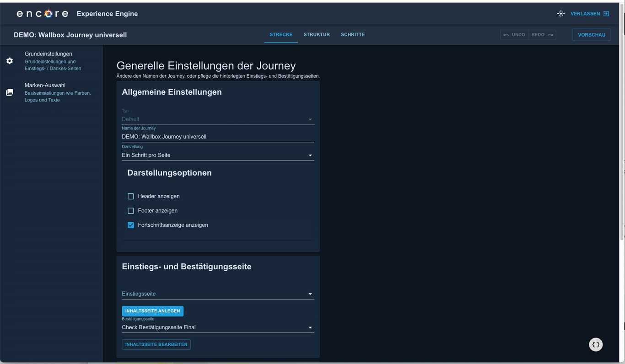Enable the Header anzeigen checkbox
This screenshot has height=364, width=625.
131,196
